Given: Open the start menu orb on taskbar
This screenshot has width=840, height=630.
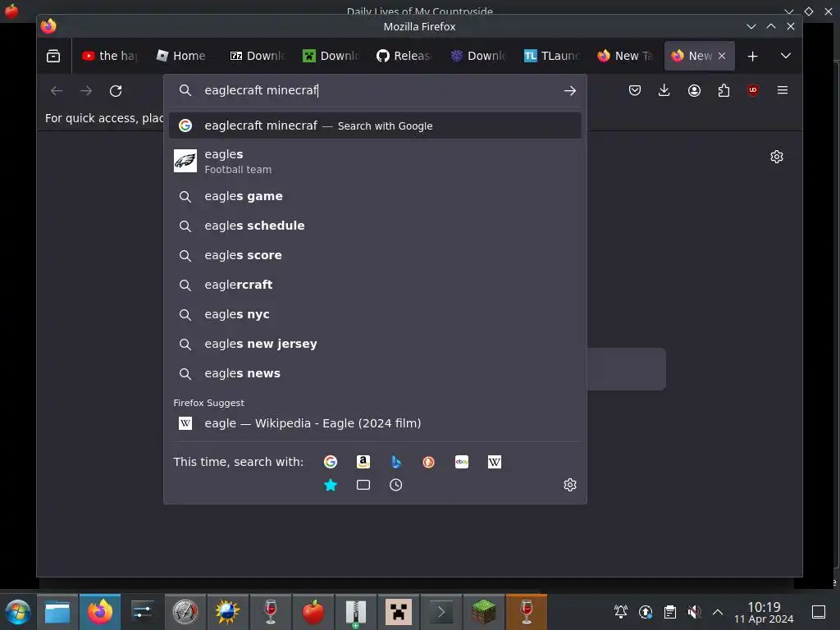Looking at the screenshot, I should (x=18, y=612).
